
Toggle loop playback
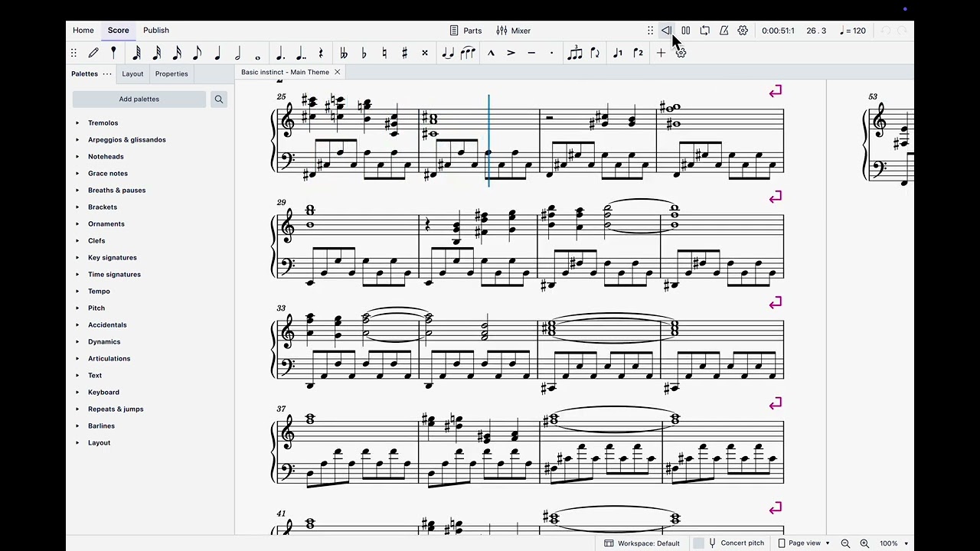[x=705, y=31]
